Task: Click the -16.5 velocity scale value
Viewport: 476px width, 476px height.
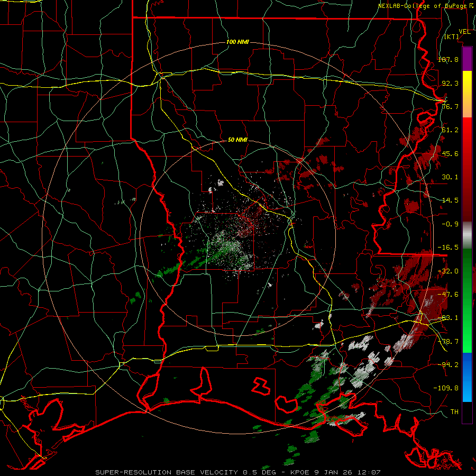Action: pos(448,248)
